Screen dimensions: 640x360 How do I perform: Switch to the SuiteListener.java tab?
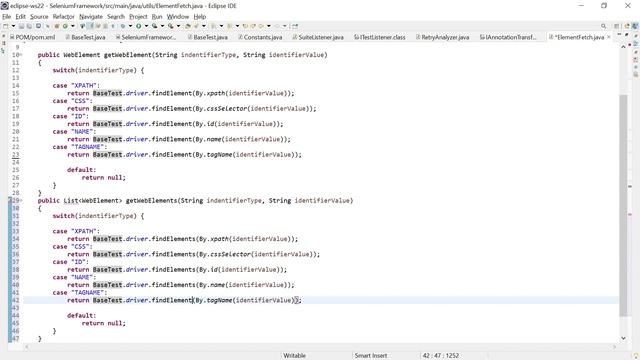pos(318,37)
